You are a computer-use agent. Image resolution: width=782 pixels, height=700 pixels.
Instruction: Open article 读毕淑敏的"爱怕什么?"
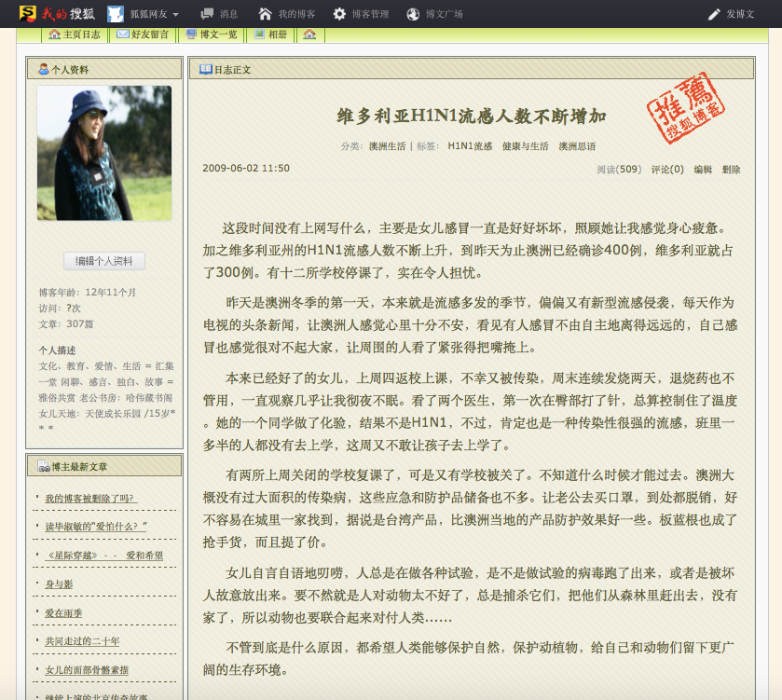pos(96,527)
